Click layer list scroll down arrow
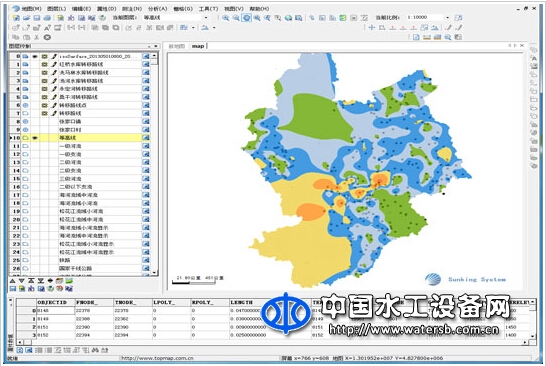This screenshot has width=546, height=366. (x=155, y=272)
